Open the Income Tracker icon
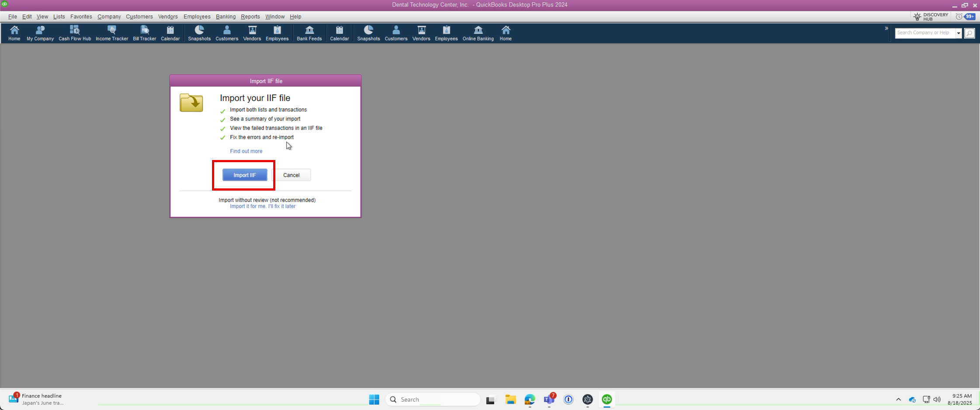 pos(112,33)
